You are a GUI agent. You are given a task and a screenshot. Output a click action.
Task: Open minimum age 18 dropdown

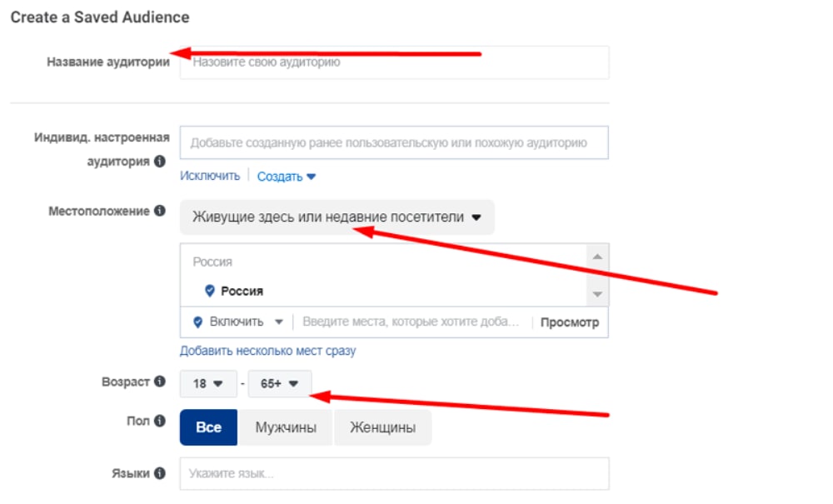click(x=208, y=384)
